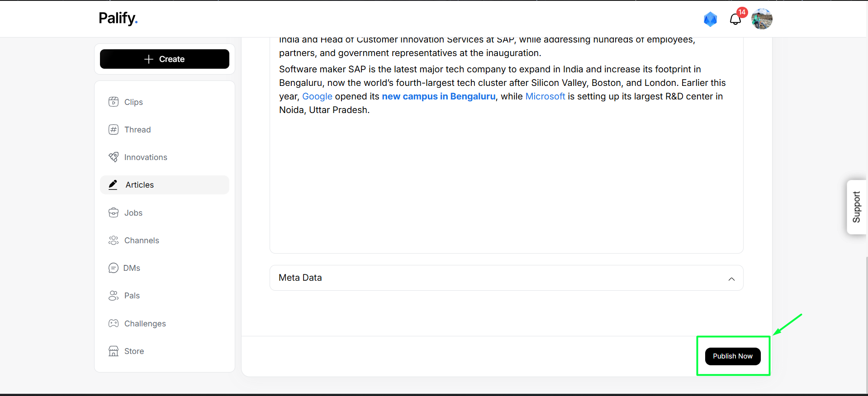Image resolution: width=868 pixels, height=396 pixels.
Task: Open the blue gem rewards icon
Action: 710,19
